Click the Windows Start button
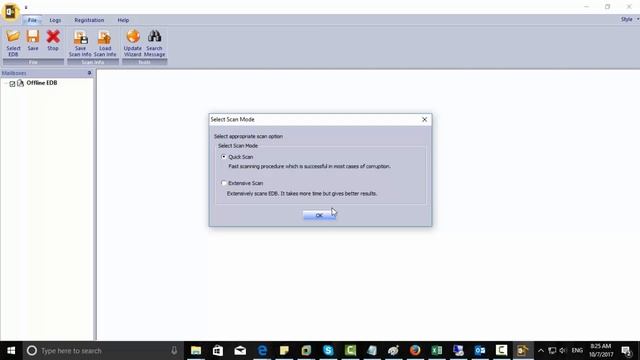 pyautogui.click(x=11, y=350)
